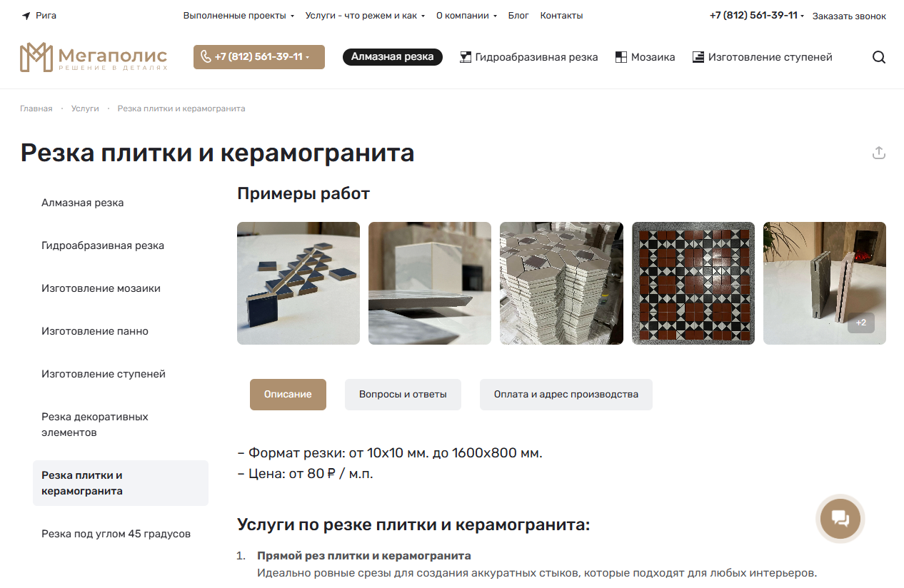Open the top-right phone number dropdown arrow
The width and height of the screenshot is (904, 588).
(802, 16)
